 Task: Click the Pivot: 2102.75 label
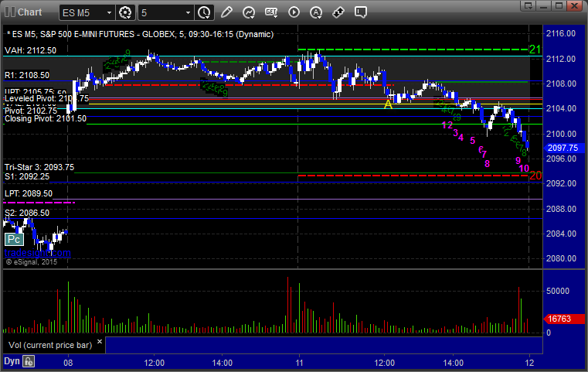(x=31, y=111)
